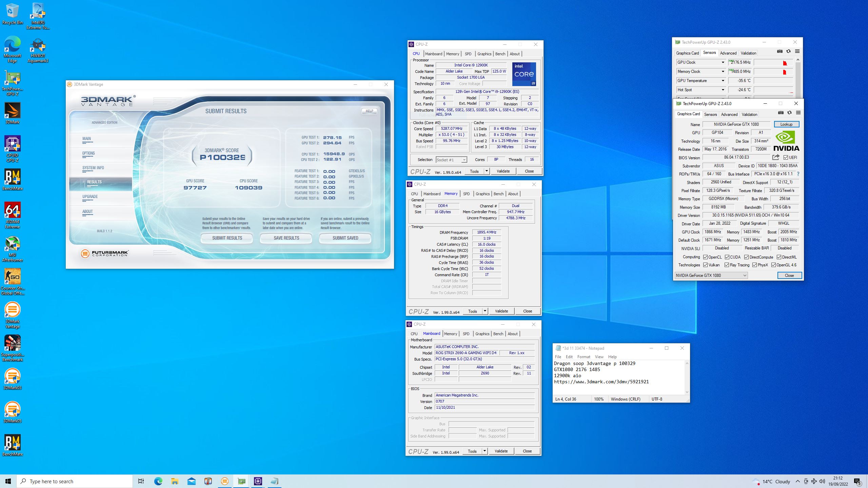Click the 3dmark.com URL line in Notepad

pos(601,382)
